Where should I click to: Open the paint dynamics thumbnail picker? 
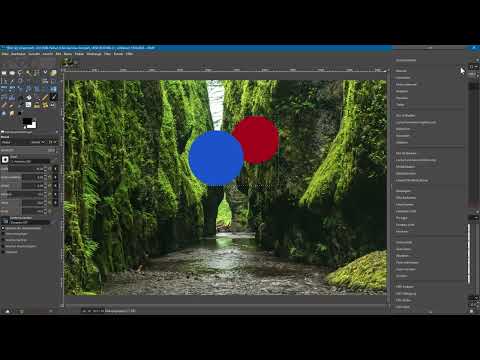pyautogui.click(x=5, y=220)
